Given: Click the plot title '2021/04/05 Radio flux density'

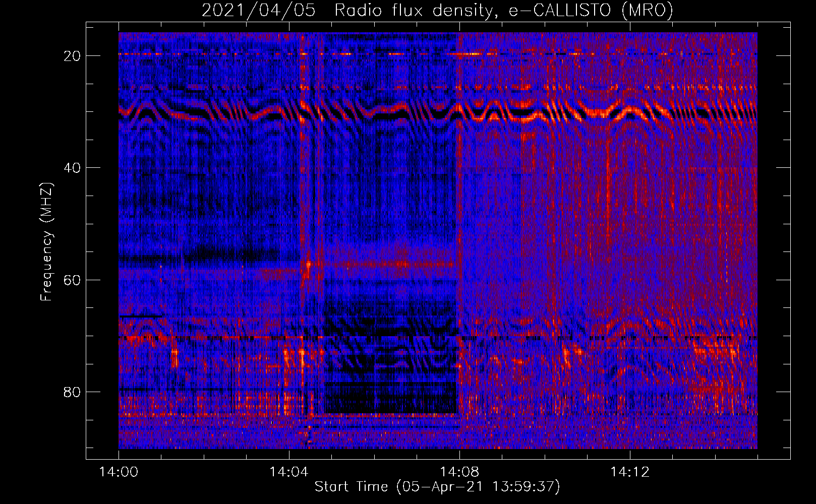Looking at the screenshot, I should (437, 10).
